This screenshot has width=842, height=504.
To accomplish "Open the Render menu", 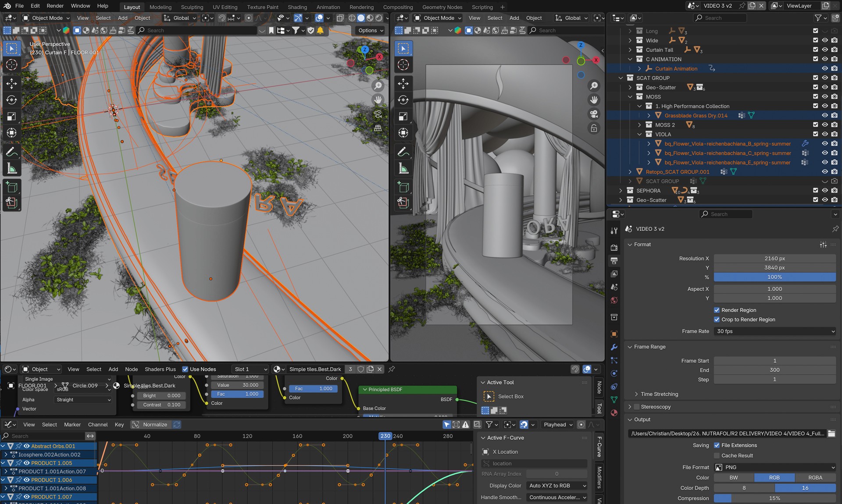I will click(55, 6).
